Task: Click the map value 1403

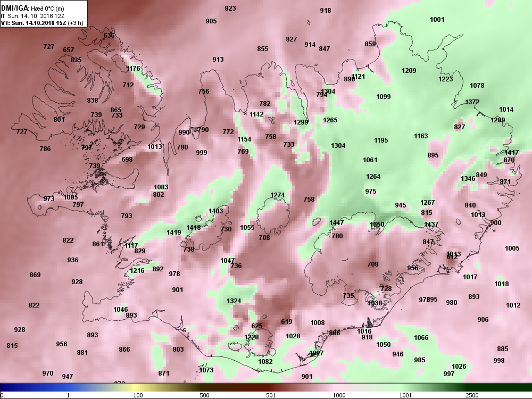Action: pos(216,211)
